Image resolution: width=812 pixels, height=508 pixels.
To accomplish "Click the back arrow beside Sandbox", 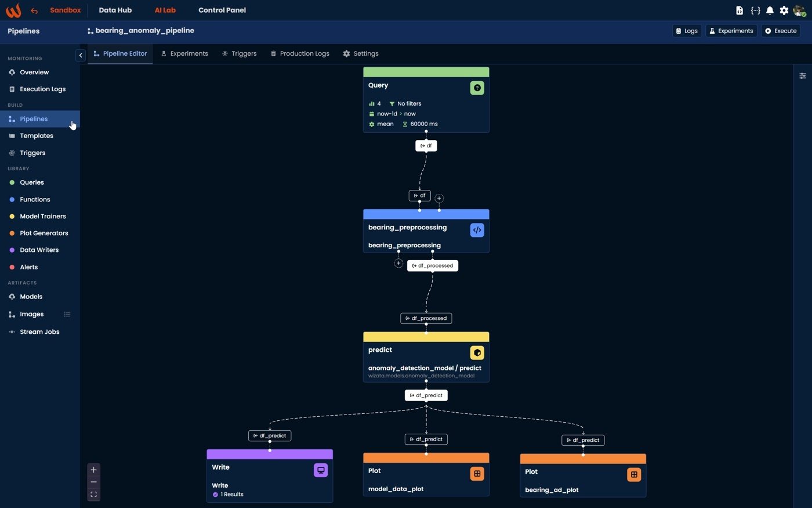I will pos(34,10).
